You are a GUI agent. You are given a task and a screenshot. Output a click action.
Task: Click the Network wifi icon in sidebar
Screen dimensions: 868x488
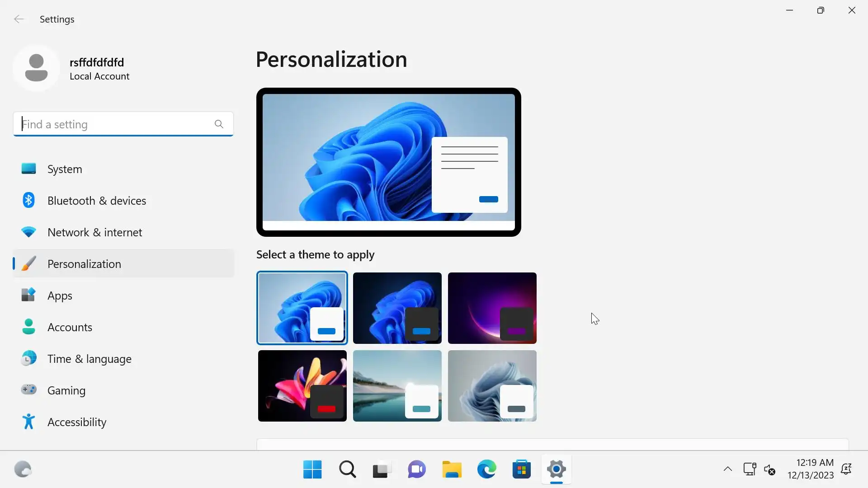(28, 232)
